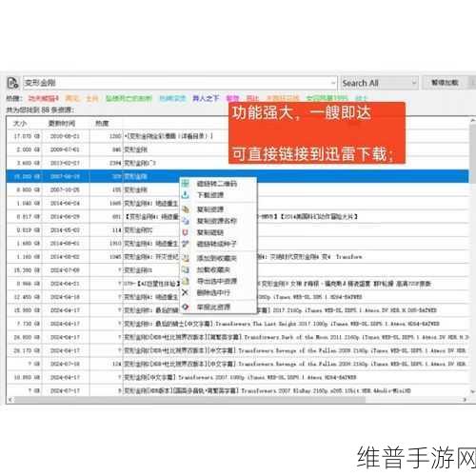Select the Transformers 2007 1080p iTunes row
476x476 pixels.
point(238,377)
